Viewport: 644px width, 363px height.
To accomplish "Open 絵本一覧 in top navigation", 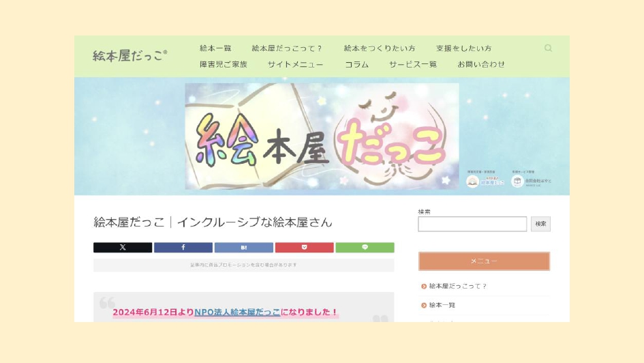I will 215,48.
